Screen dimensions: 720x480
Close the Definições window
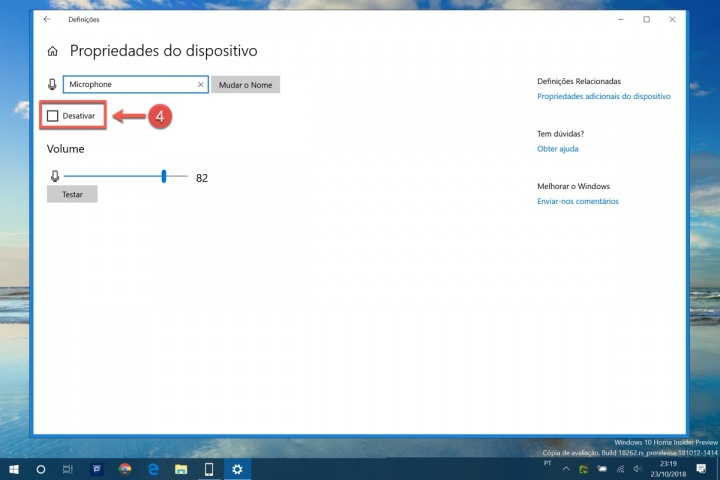point(672,19)
